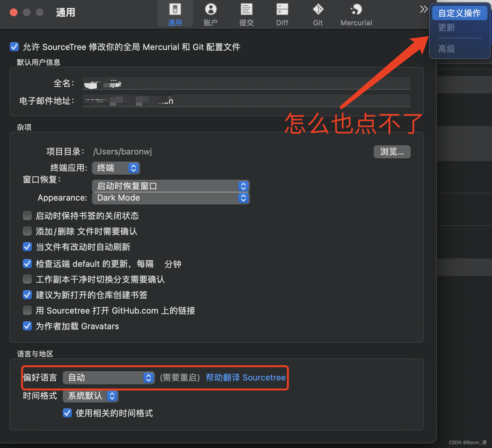Click the 浏览... browse button

(392, 152)
